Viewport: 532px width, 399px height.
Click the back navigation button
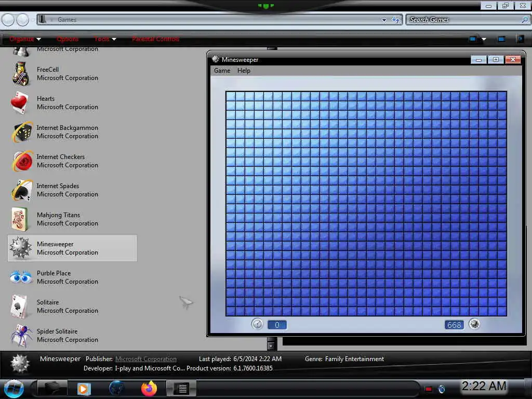click(x=8, y=20)
